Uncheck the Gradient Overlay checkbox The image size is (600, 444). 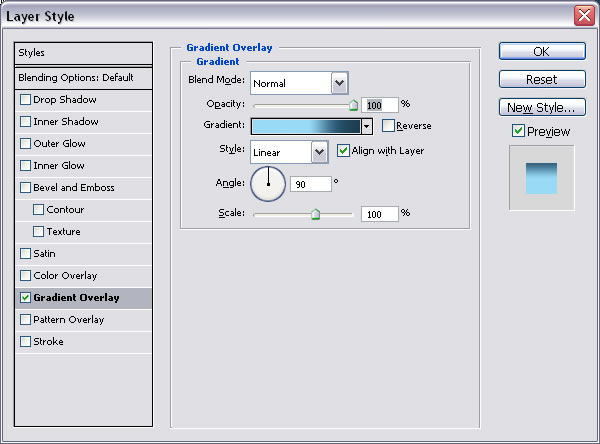pyautogui.click(x=25, y=298)
